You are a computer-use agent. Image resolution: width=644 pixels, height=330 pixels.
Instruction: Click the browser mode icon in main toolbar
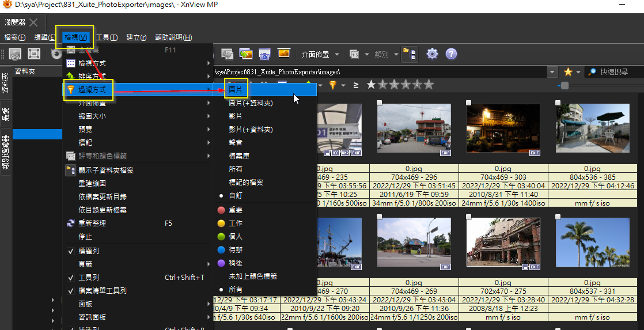click(15, 54)
